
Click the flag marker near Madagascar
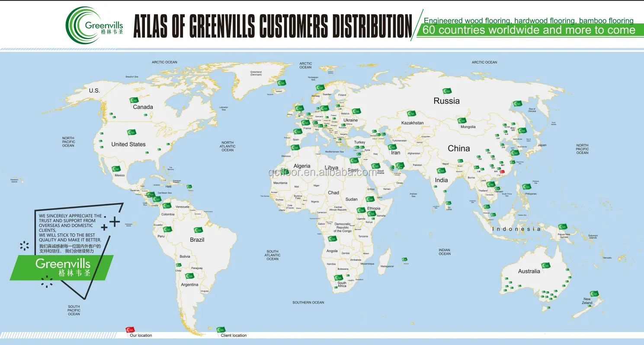point(404,259)
